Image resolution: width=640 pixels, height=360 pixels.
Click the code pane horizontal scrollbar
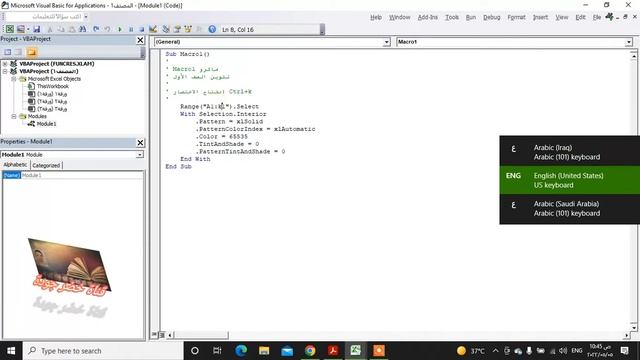click(x=398, y=335)
